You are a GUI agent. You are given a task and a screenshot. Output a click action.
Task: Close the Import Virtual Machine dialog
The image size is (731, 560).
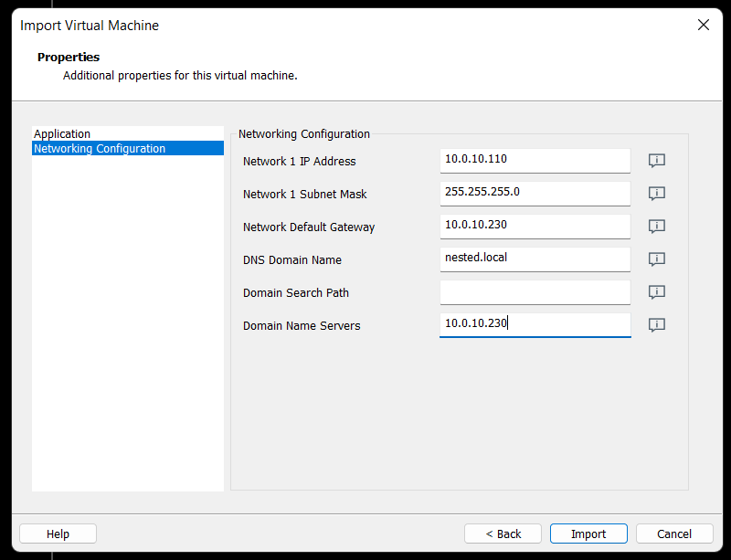click(x=703, y=26)
